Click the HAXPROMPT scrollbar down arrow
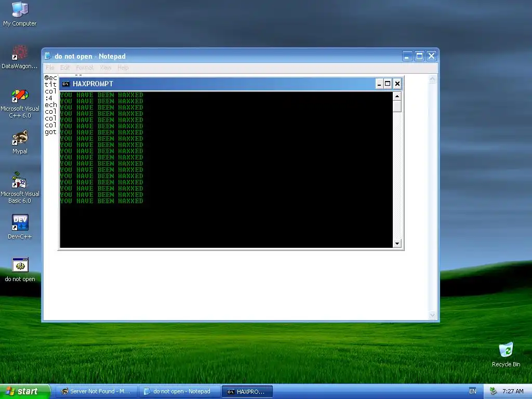The image size is (532, 399). 397,243
